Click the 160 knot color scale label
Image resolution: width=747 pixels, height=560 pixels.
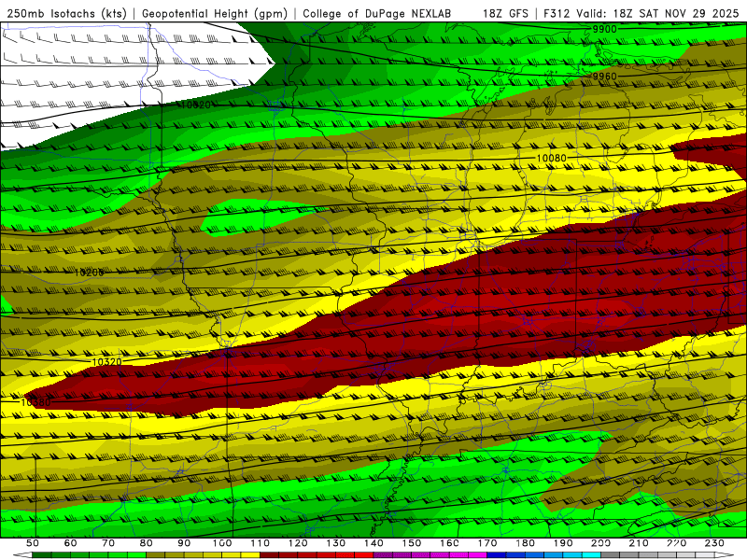(x=449, y=543)
